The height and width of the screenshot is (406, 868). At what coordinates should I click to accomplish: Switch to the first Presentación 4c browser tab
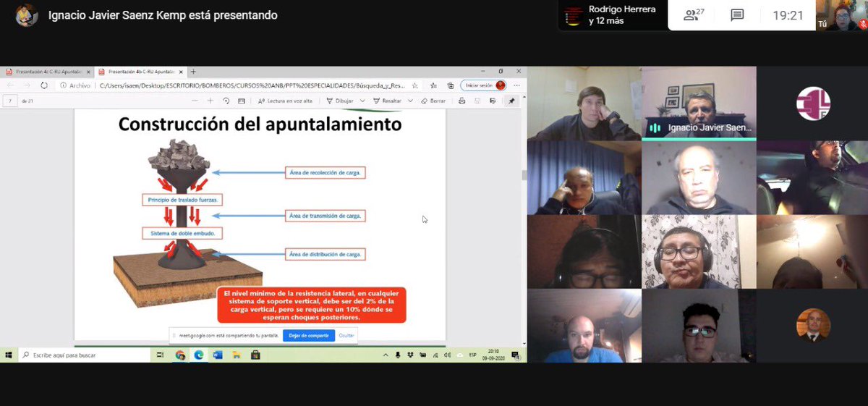tap(46, 72)
